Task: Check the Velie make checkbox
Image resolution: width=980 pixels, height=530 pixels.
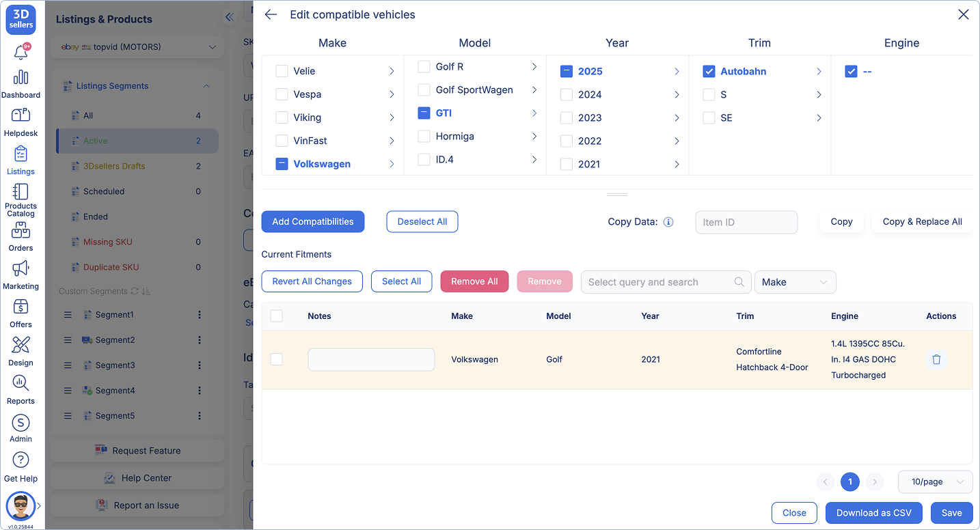Action: 282,71
